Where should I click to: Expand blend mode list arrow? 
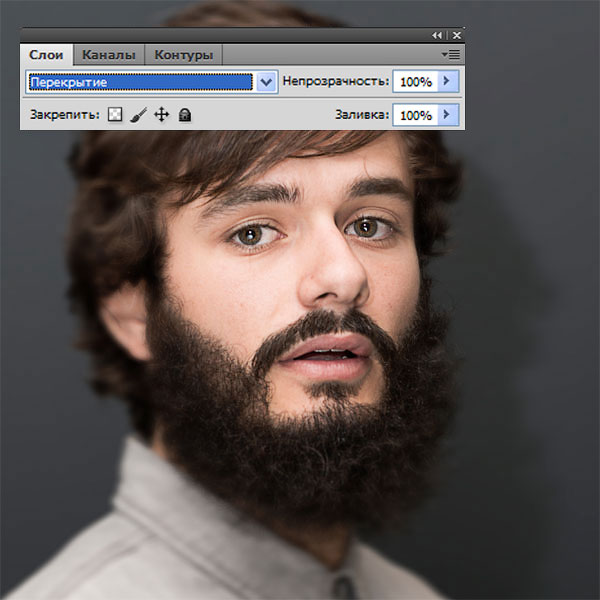click(x=266, y=82)
